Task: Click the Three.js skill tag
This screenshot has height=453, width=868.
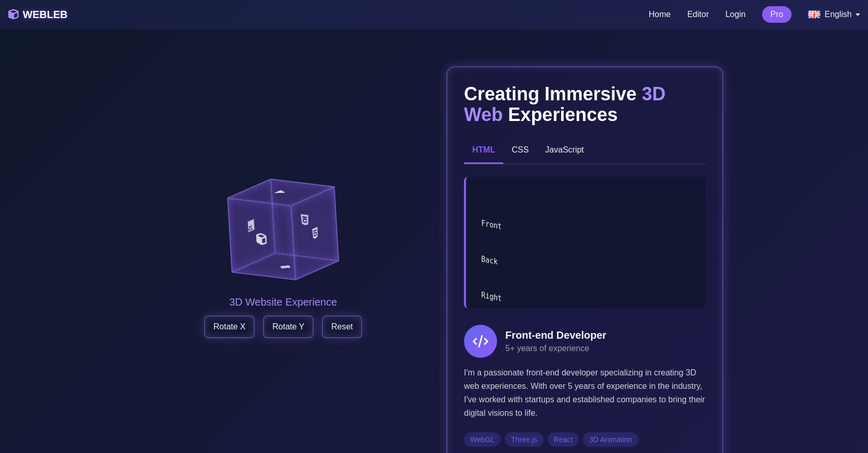Action: click(523, 440)
